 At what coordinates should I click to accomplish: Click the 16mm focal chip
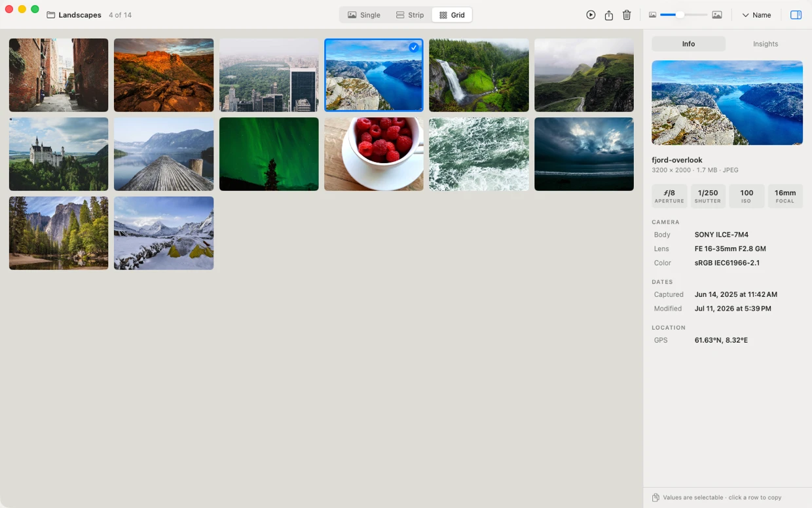pos(785,196)
